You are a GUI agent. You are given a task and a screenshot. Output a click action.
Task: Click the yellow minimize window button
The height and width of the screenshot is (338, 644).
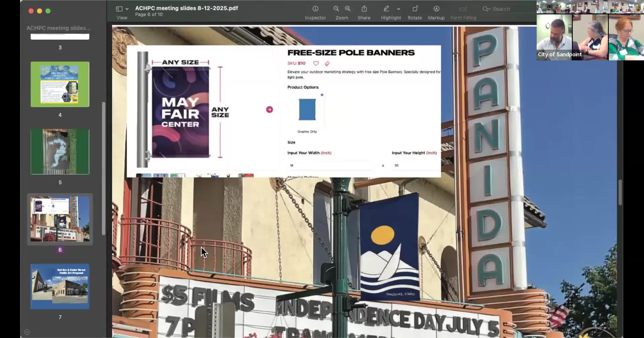point(40,11)
